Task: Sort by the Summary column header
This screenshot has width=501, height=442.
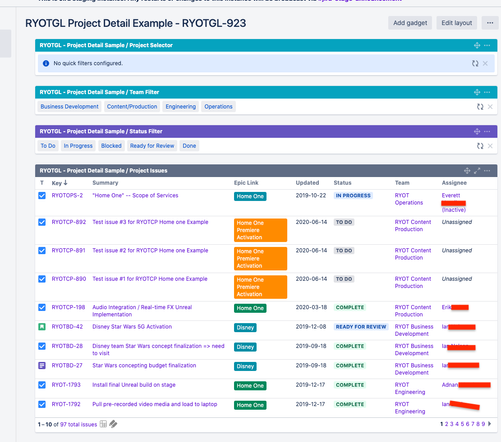Action: (105, 183)
